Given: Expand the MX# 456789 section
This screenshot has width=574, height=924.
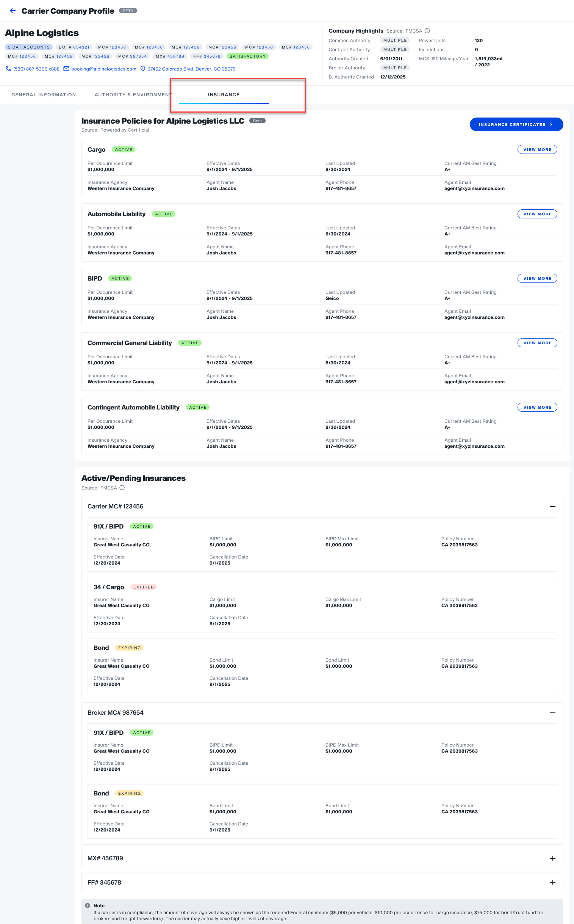Looking at the screenshot, I should pos(552,858).
